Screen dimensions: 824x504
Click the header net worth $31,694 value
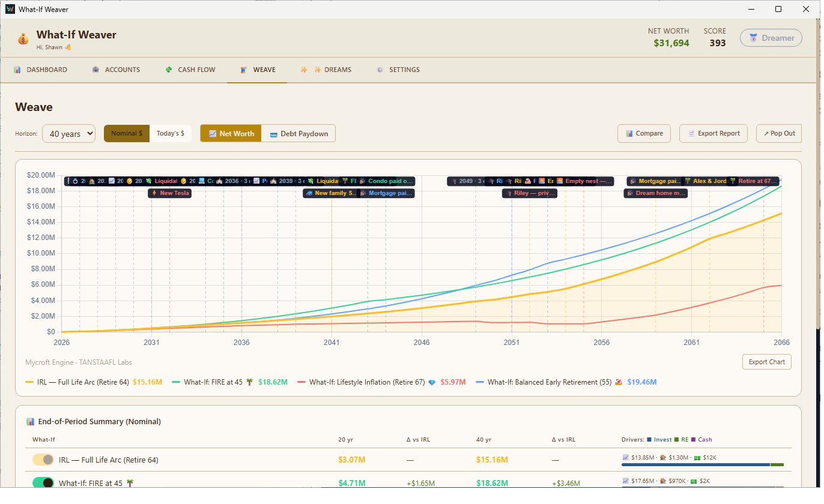pyautogui.click(x=671, y=43)
